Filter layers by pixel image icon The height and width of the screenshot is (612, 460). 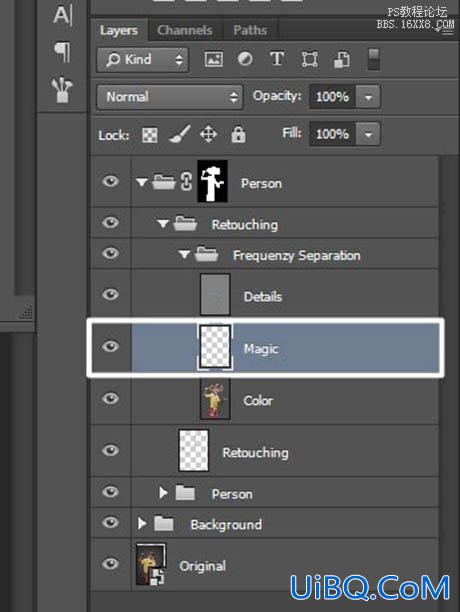(x=213, y=60)
